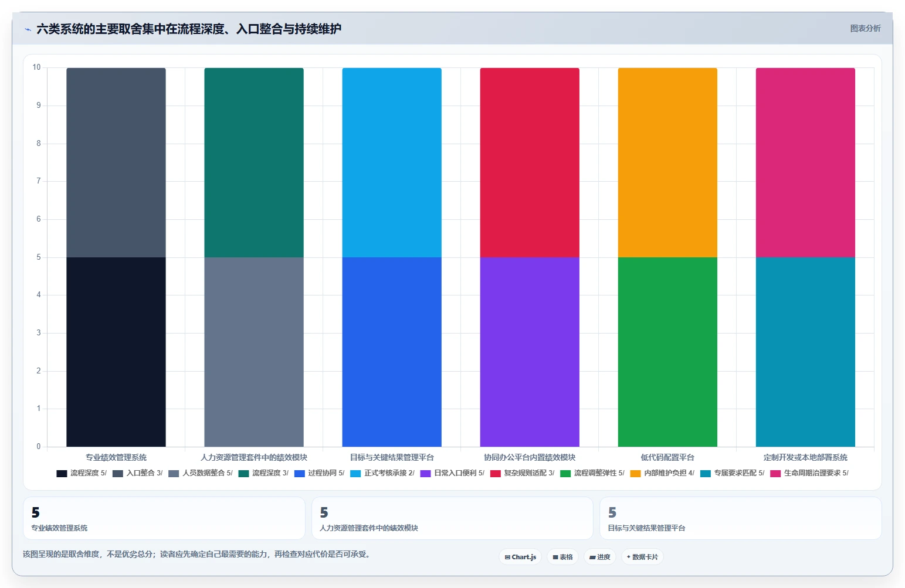905x588 pixels.
Task: Toggle the 人员数据整合 5/ legend item
Action: pyautogui.click(x=201, y=473)
